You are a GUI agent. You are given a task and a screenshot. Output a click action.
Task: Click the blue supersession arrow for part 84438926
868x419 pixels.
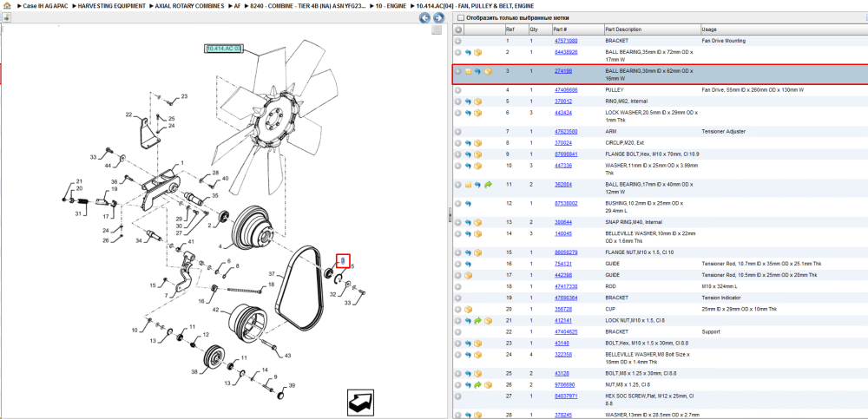tap(468, 53)
